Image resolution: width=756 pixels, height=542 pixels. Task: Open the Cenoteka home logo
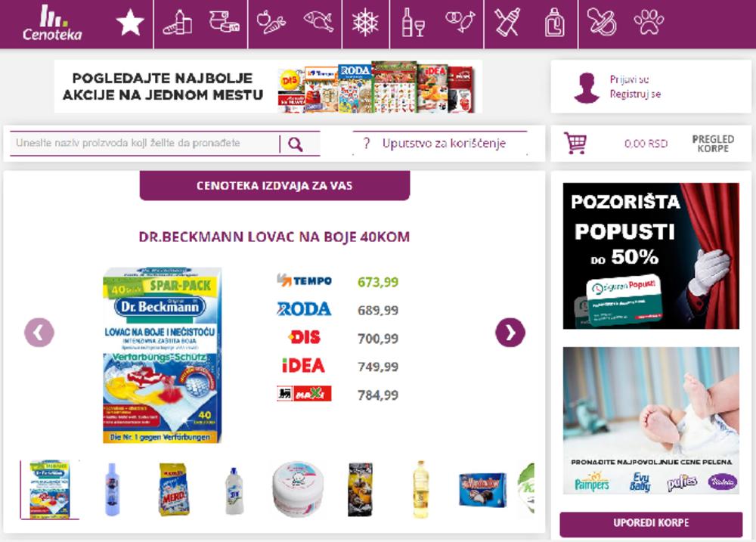[x=52, y=22]
